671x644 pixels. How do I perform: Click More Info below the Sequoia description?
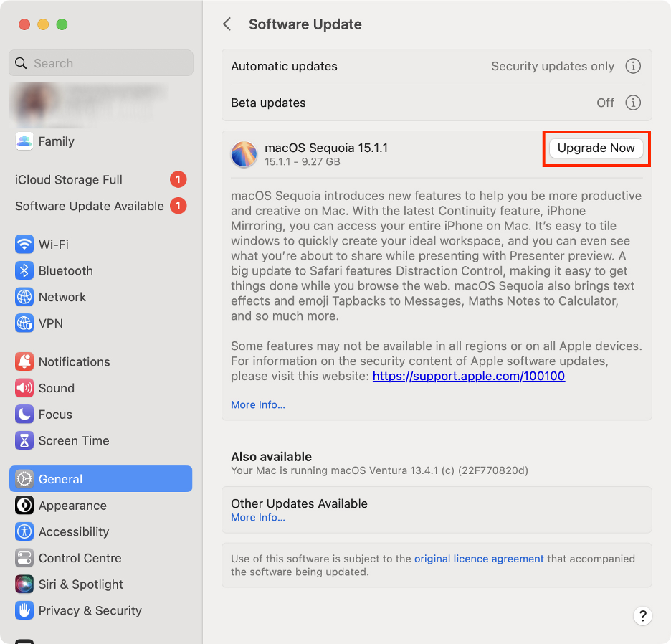(x=258, y=404)
